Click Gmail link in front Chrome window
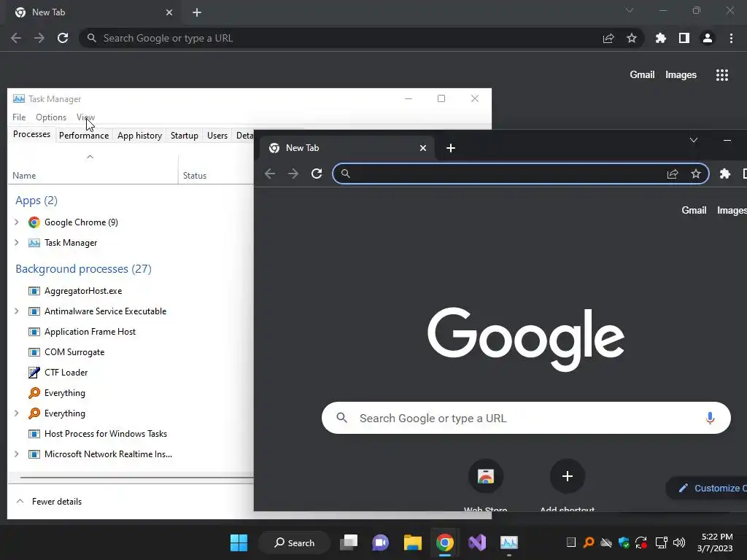This screenshot has width=747, height=560. (x=694, y=211)
